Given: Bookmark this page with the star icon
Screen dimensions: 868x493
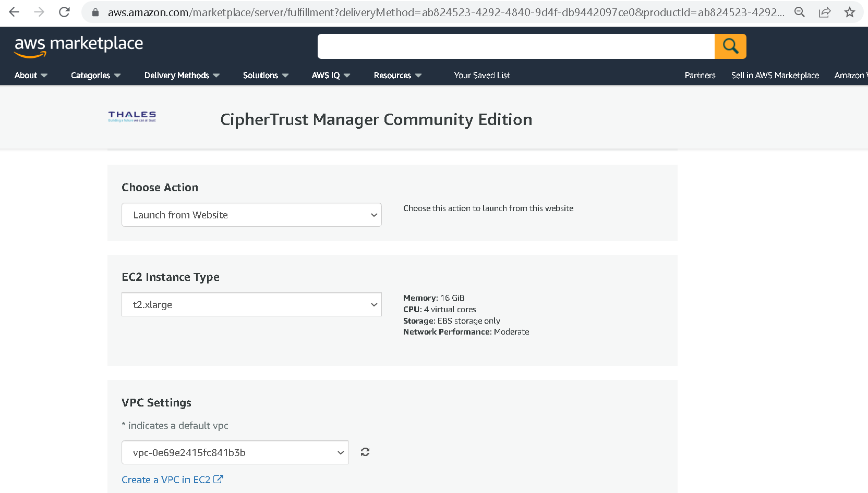Looking at the screenshot, I should point(850,12).
